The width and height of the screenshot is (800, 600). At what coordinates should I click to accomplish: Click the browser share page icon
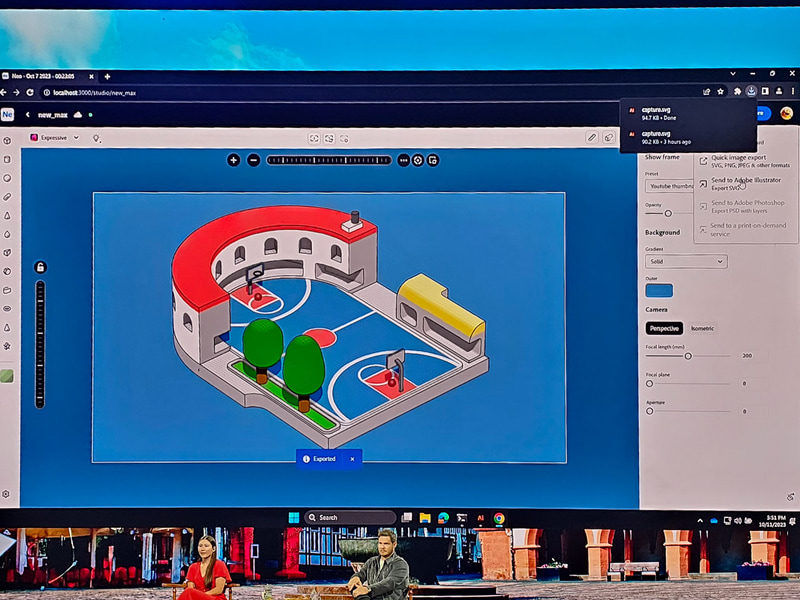tap(707, 92)
